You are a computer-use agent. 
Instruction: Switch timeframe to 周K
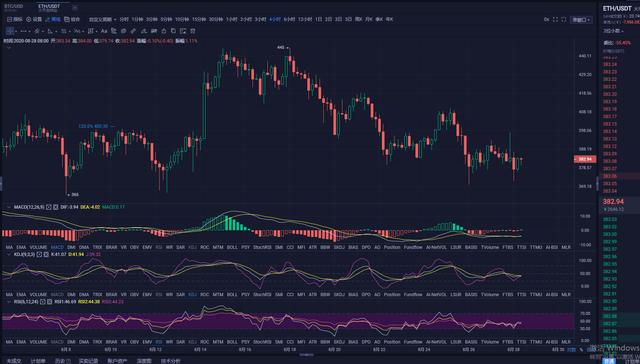(358, 19)
